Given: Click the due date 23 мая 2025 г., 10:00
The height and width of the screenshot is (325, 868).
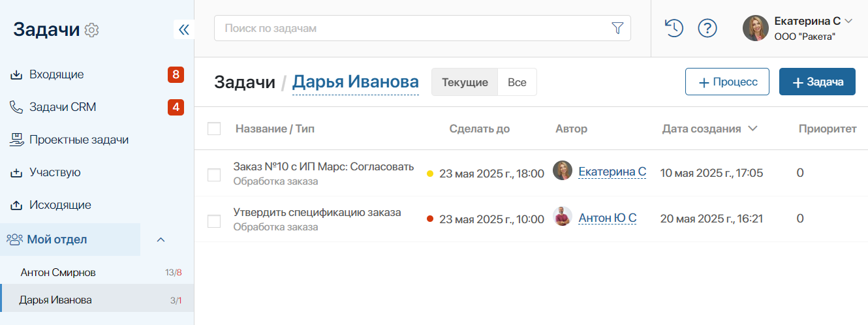Looking at the screenshot, I should tap(491, 219).
